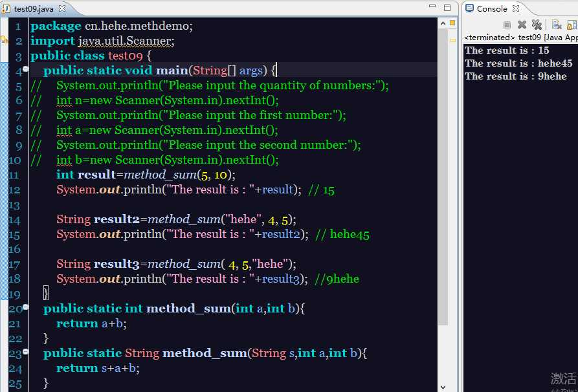Click the 'out' field on line 12

coord(110,190)
